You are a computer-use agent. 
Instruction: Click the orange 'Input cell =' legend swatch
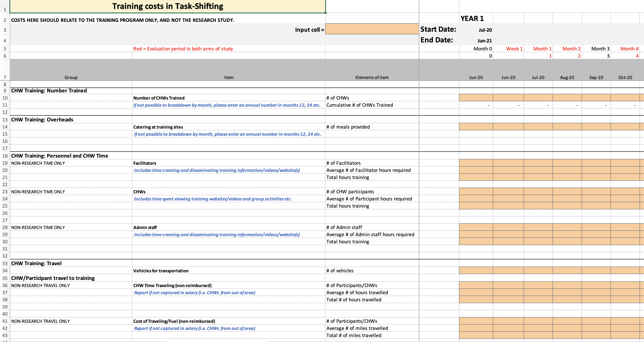372,29
